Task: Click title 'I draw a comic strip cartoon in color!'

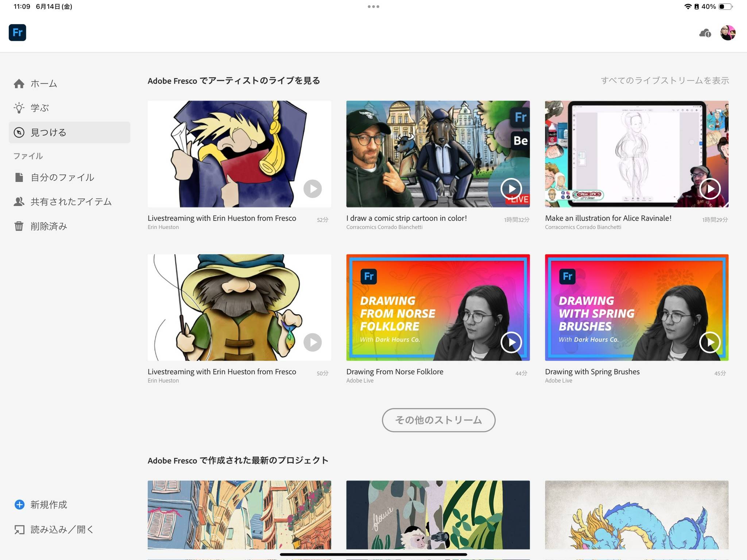Action: 407,218
